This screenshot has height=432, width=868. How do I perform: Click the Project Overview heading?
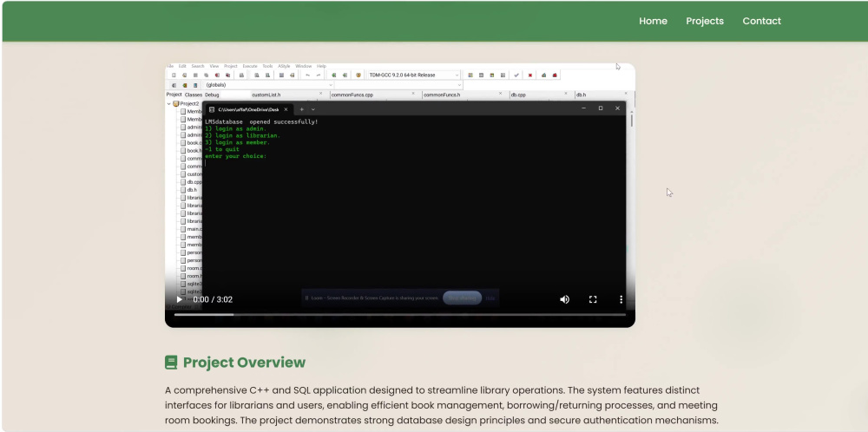[x=244, y=363]
